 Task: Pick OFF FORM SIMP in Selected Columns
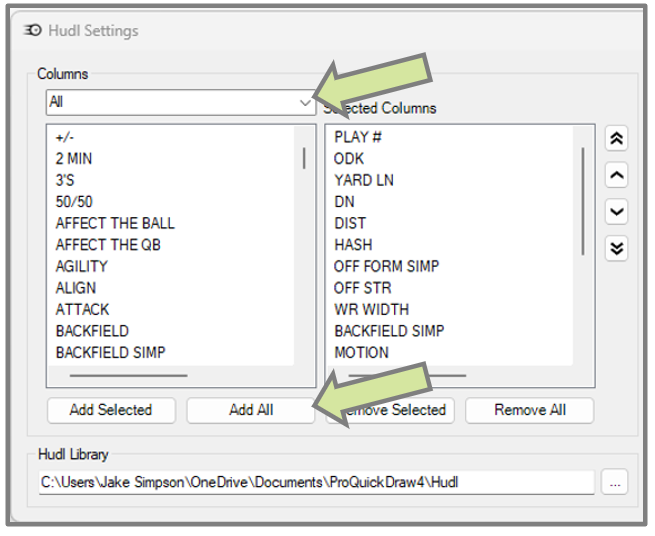tap(386, 266)
